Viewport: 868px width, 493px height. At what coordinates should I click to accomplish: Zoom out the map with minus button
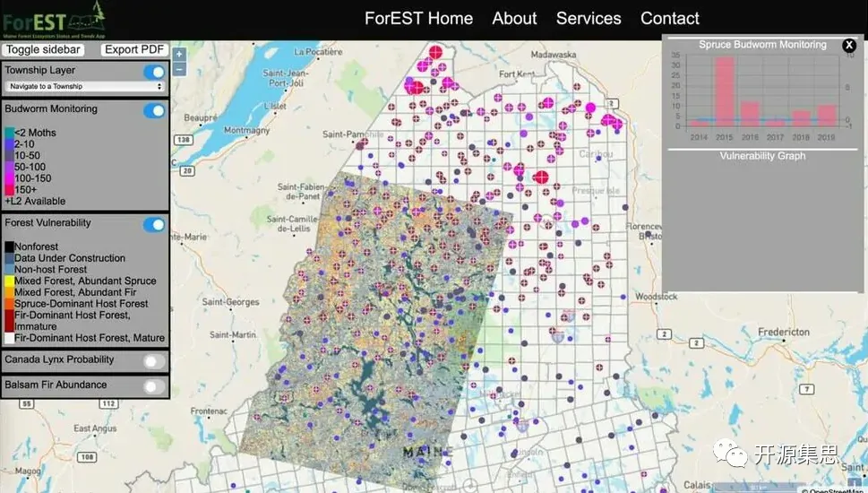(x=179, y=69)
